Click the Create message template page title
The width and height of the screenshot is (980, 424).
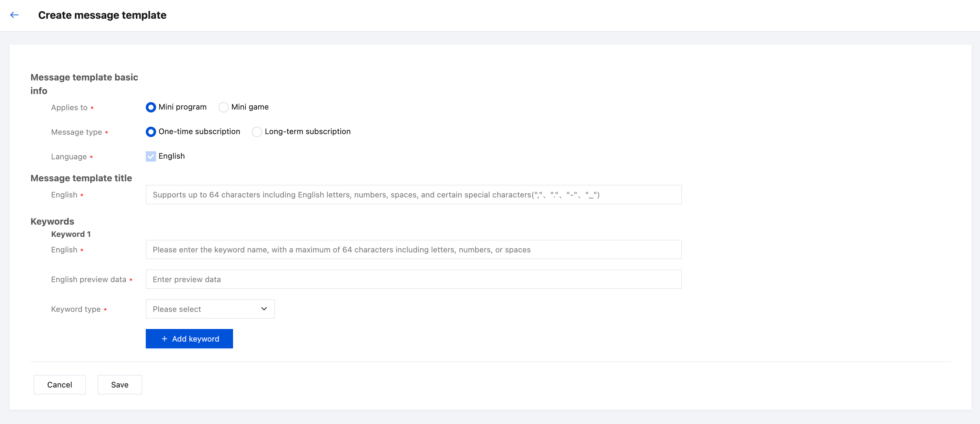coord(102,15)
